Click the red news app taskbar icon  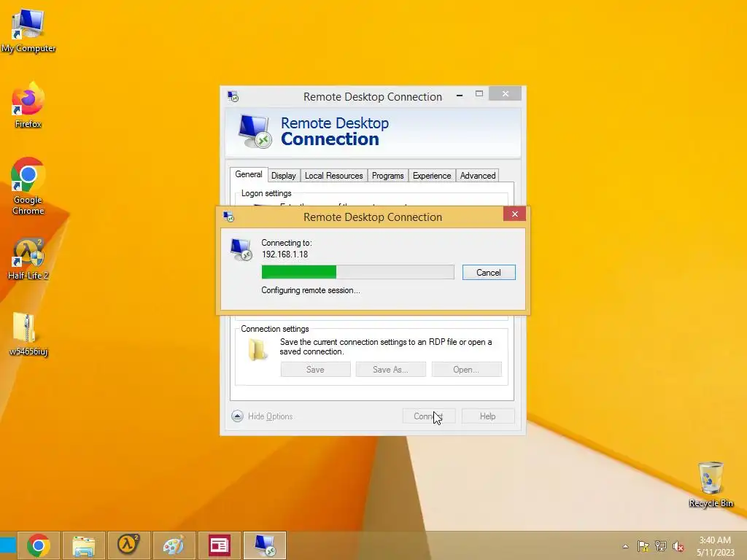[x=219, y=545]
